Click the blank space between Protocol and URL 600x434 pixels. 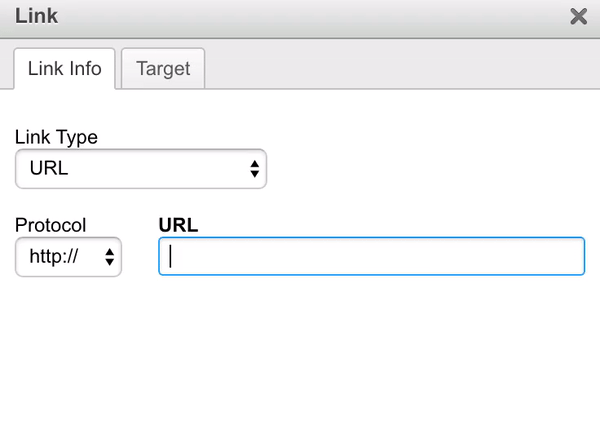point(140,257)
